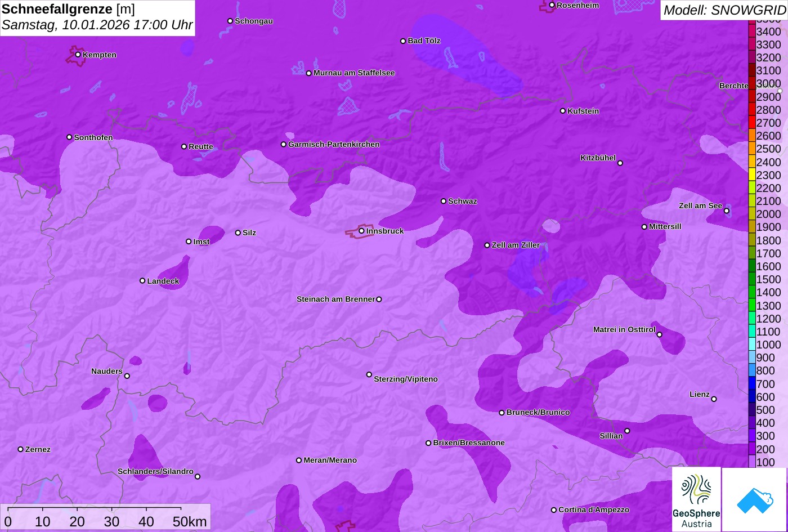This screenshot has width=788, height=532.
Task: Click the '50km' scale bar label
Action: click(x=190, y=522)
